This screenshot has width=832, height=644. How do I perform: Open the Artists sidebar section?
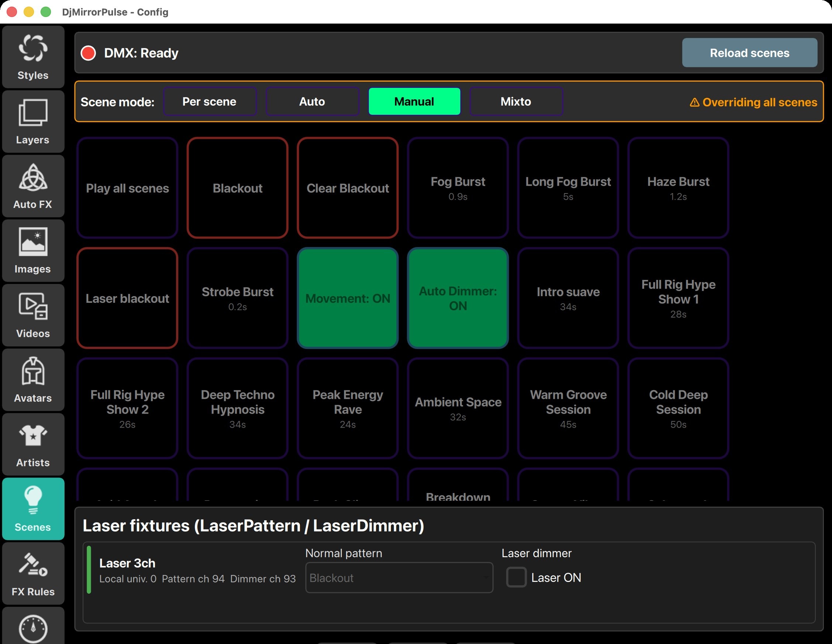click(33, 445)
